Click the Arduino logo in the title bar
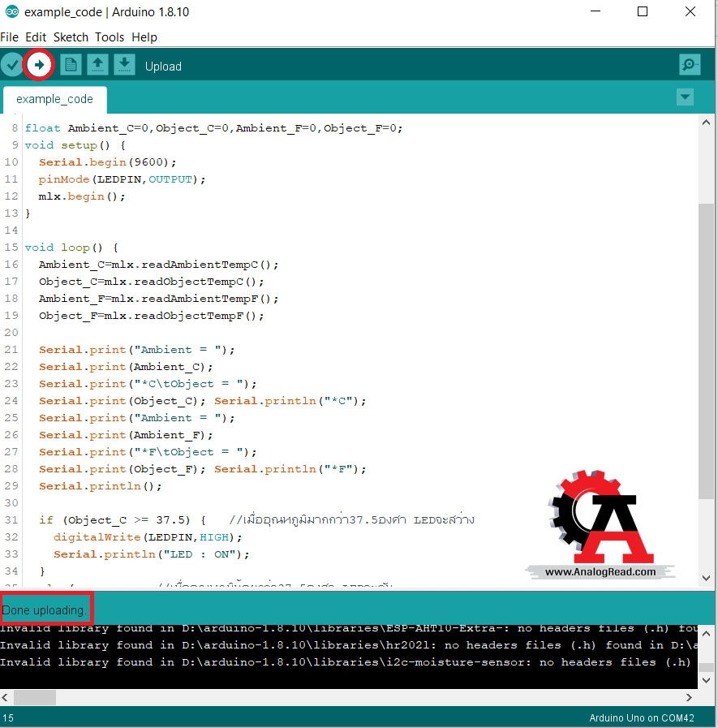 (12, 11)
